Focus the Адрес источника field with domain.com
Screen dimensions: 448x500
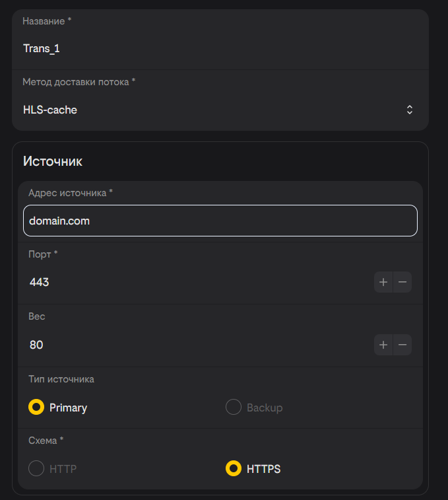pyautogui.click(x=220, y=221)
